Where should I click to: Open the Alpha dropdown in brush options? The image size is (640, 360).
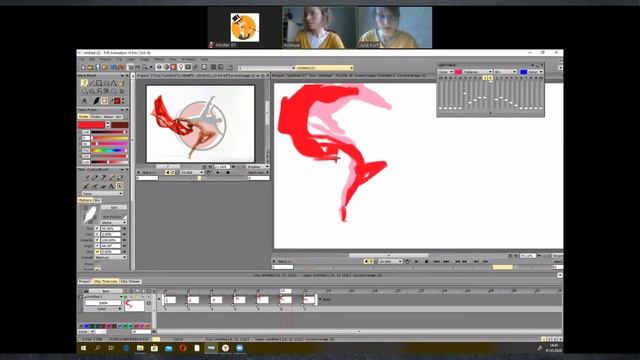(x=113, y=222)
